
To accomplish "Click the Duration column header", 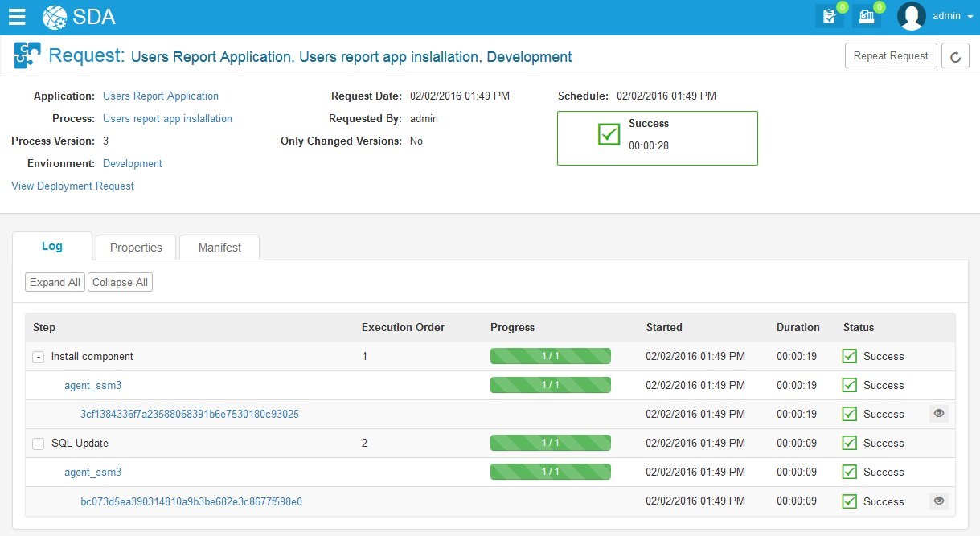I will click(x=798, y=327).
